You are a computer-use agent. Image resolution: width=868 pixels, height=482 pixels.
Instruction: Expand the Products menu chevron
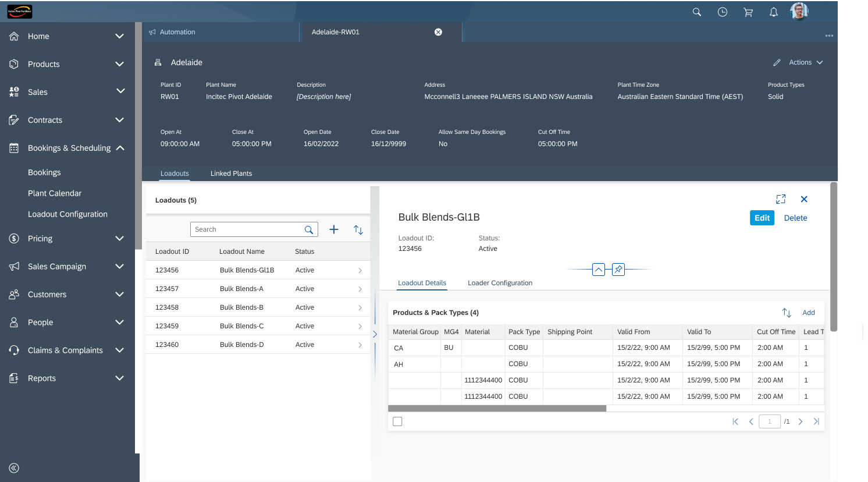click(x=120, y=64)
